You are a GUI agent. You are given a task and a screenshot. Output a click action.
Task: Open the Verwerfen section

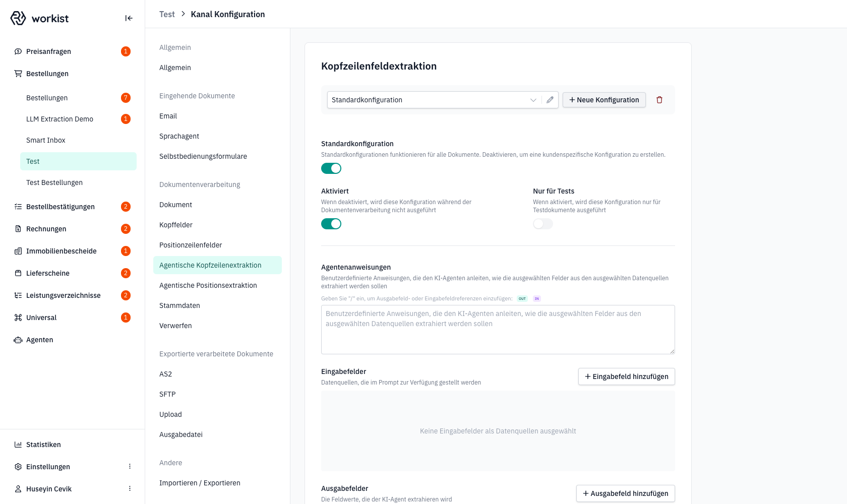pyautogui.click(x=217, y=326)
